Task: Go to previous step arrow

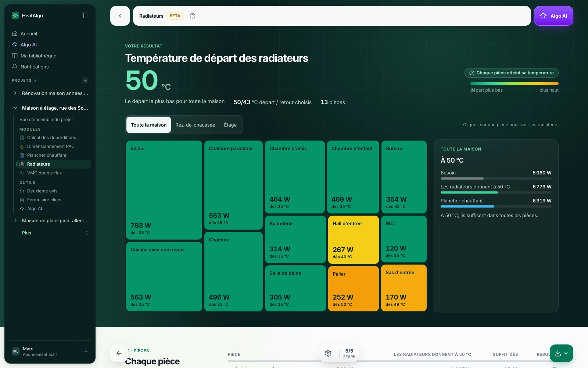Action: pyautogui.click(x=119, y=353)
